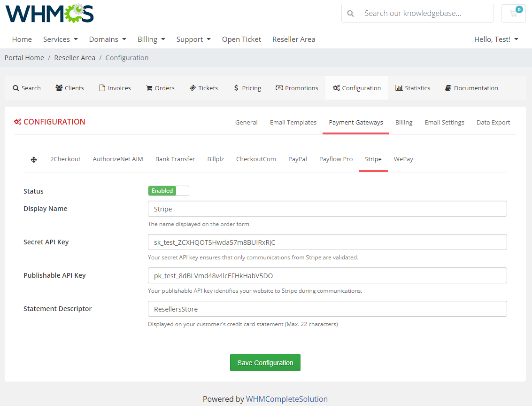This screenshot has height=406, width=532.
Task: Select the Payment Gateways tab
Action: (x=356, y=122)
